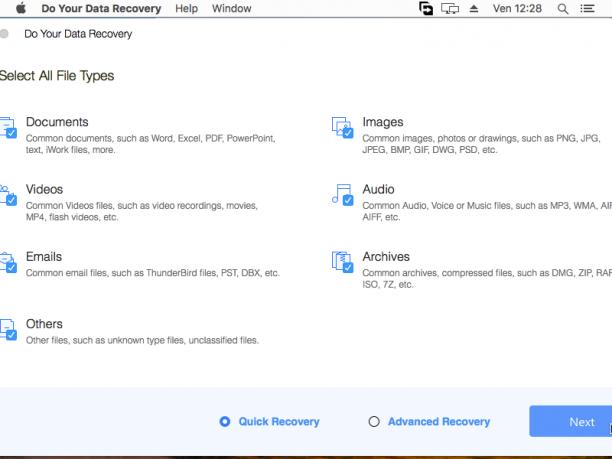This screenshot has width=612, height=459.
Task: Select the Advanced Recovery radio button
Action: (x=374, y=422)
